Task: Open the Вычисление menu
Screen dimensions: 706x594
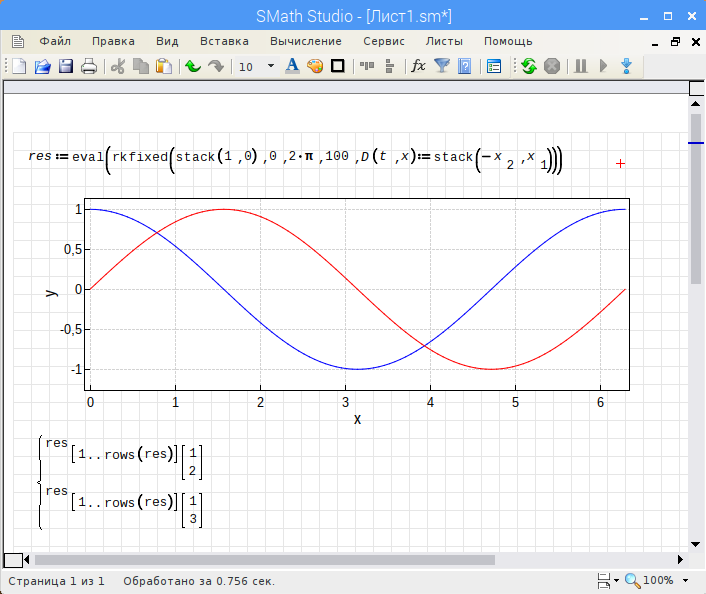Action: pyautogui.click(x=305, y=41)
